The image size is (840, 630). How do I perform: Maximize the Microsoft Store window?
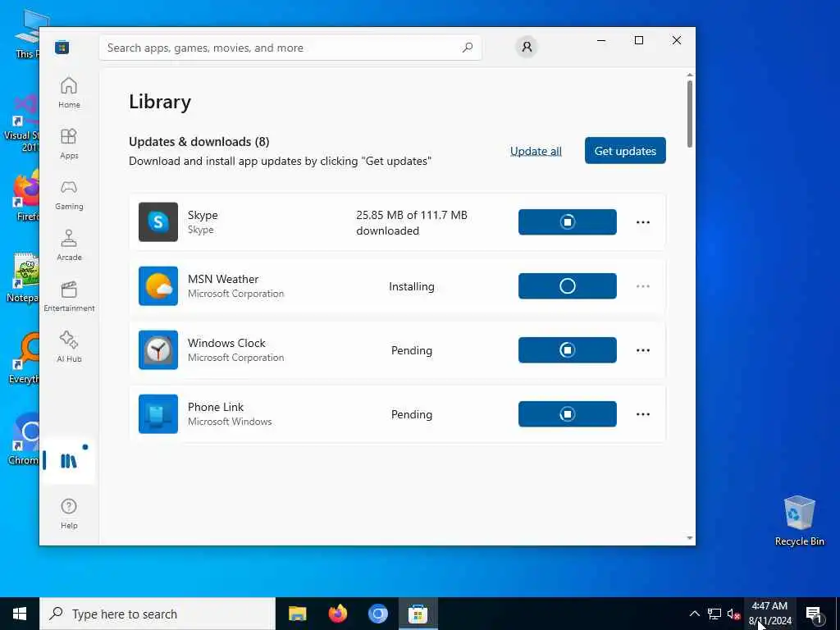point(638,40)
